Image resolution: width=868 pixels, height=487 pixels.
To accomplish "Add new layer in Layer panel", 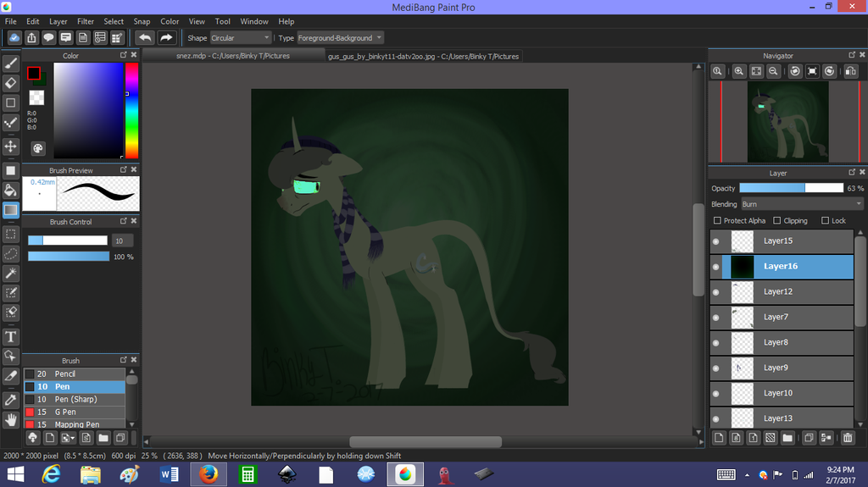I will point(719,438).
